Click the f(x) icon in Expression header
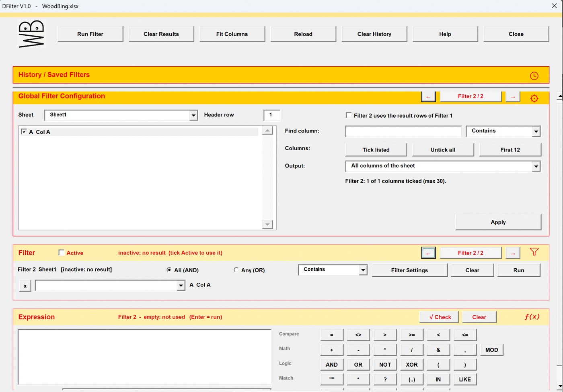Screen dimensions: 563x392 pos(532,316)
